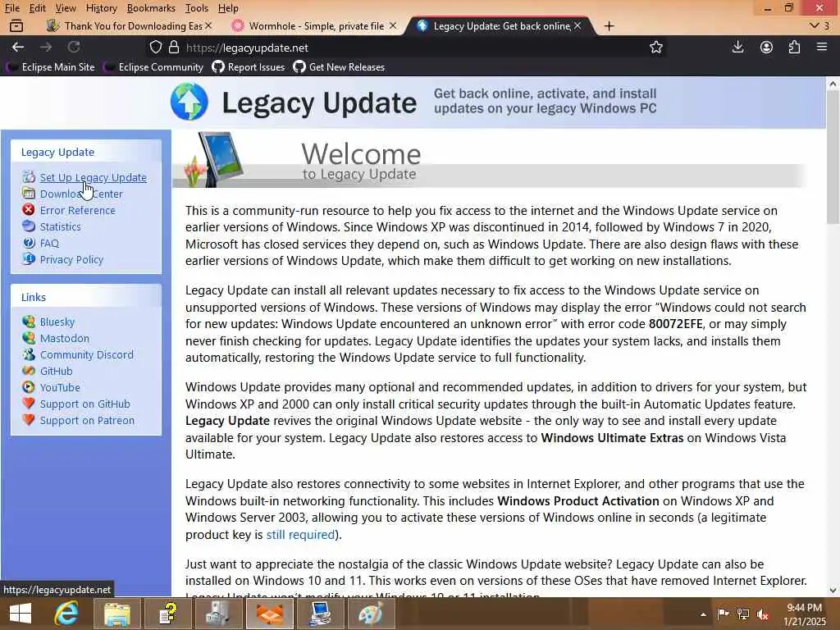The height and width of the screenshot is (630, 840).
Task: Close the Thank You for Downloading tab
Action: (208, 25)
